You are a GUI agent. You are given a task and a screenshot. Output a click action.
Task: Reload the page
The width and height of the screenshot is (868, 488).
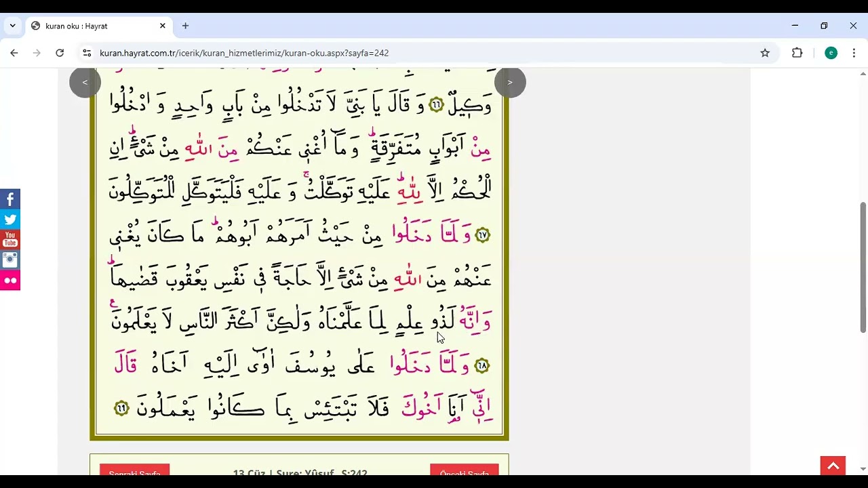point(60,53)
